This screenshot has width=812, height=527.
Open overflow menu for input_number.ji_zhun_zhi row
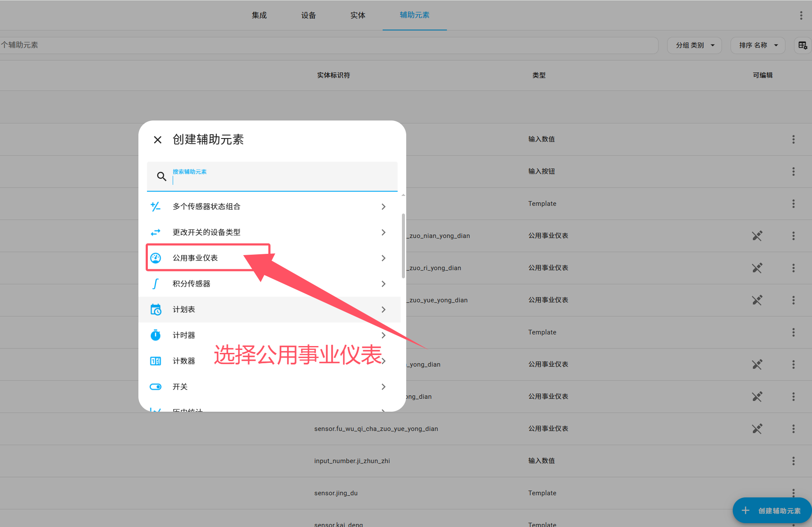tap(793, 461)
